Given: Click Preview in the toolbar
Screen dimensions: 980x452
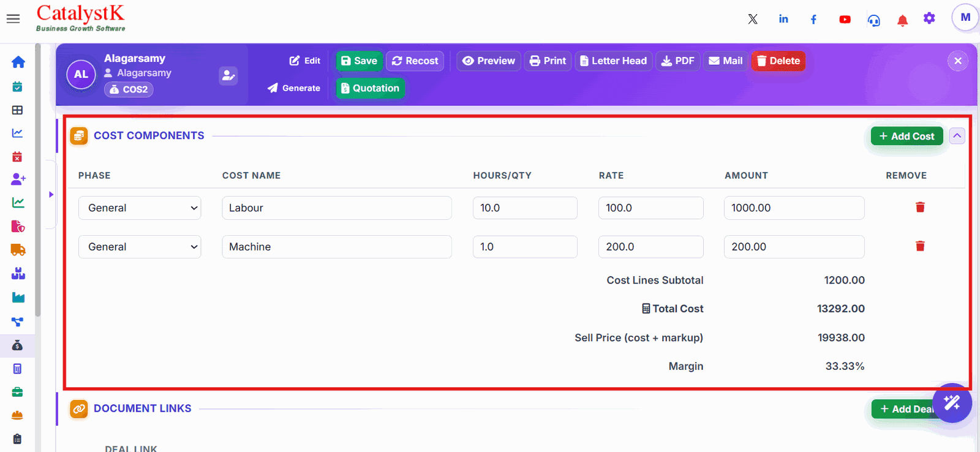Looking at the screenshot, I should [488, 61].
